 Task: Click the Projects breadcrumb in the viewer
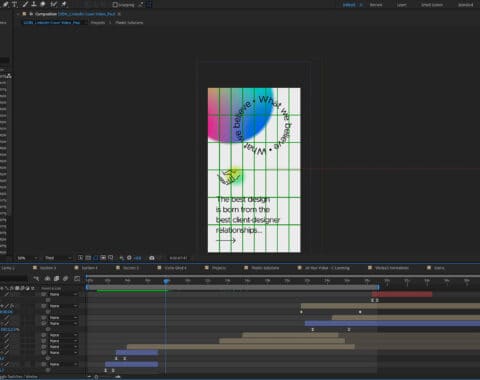98,23
